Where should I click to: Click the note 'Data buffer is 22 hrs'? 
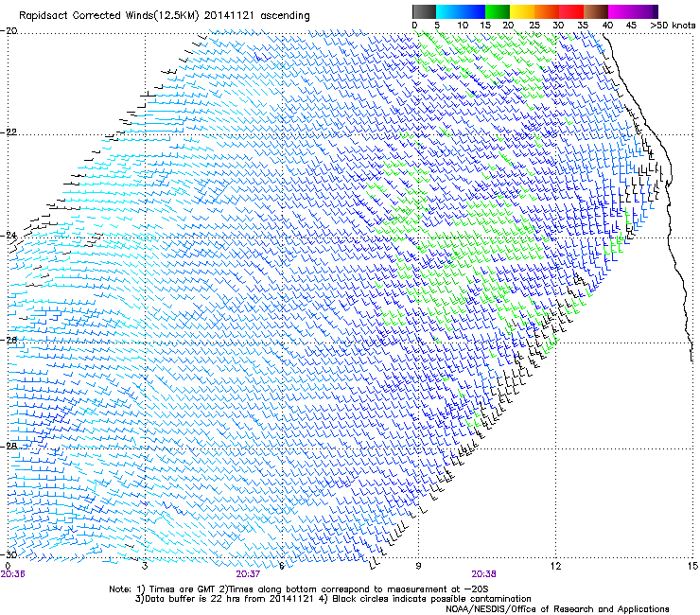(x=192, y=599)
